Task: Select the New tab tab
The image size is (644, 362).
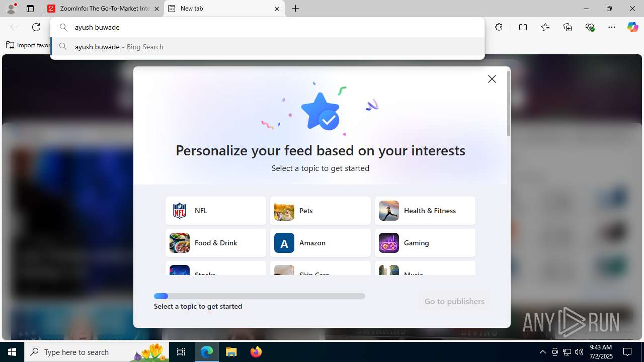Action: (224, 9)
